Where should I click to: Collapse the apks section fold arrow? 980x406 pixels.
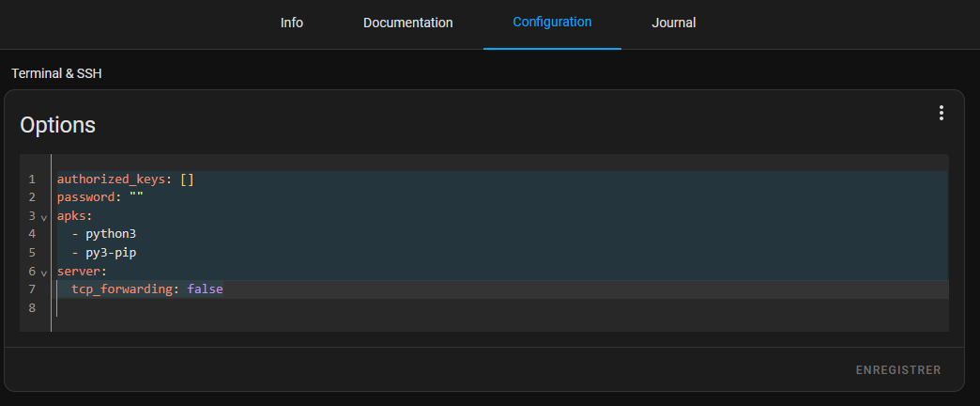(43, 217)
